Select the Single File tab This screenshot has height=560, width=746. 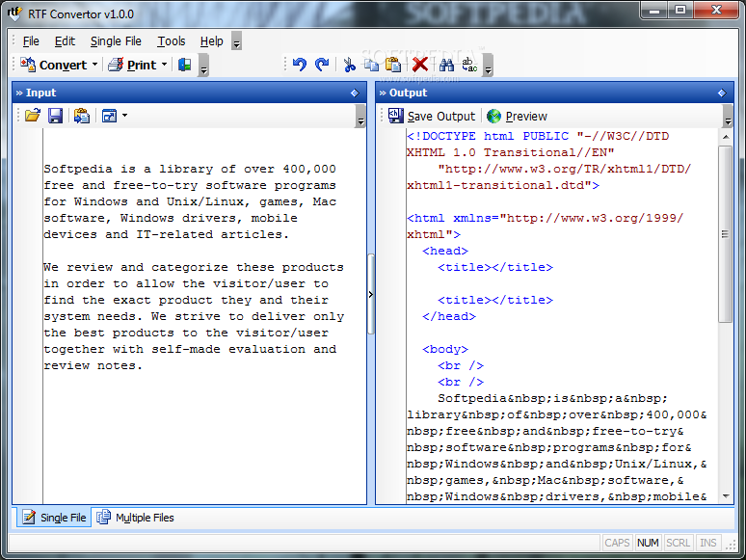[x=54, y=518]
